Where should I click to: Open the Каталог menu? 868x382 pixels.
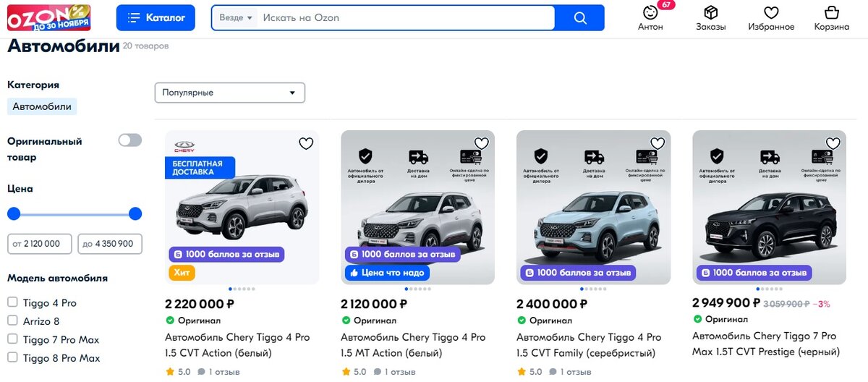[x=156, y=18]
